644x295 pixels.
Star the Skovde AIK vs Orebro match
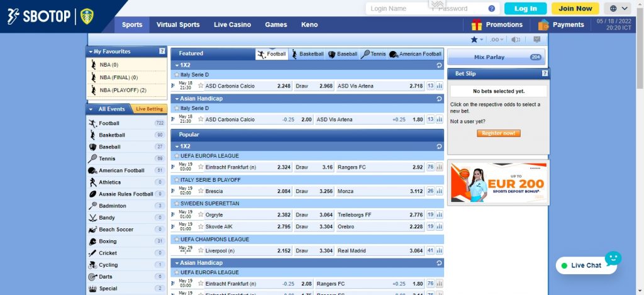point(201,227)
